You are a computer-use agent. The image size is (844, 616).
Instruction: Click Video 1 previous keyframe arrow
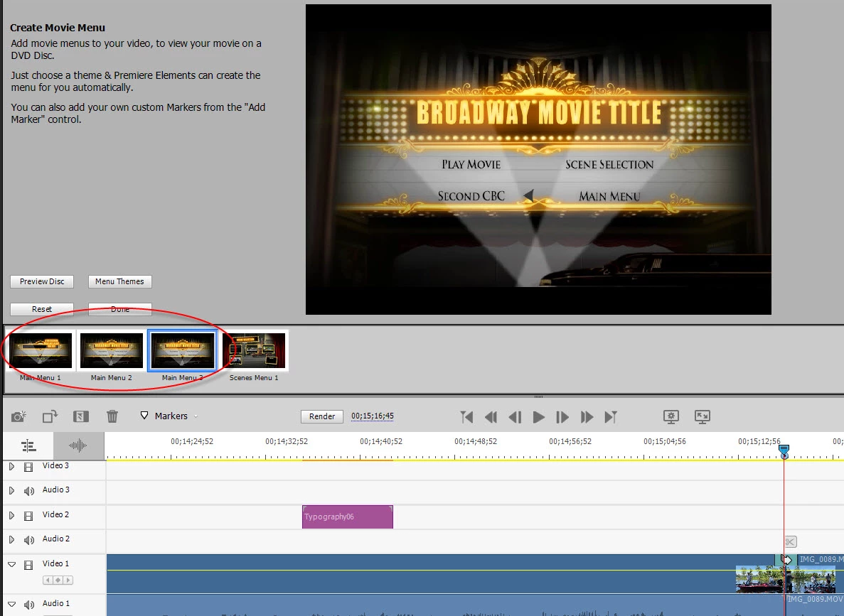tap(48, 580)
